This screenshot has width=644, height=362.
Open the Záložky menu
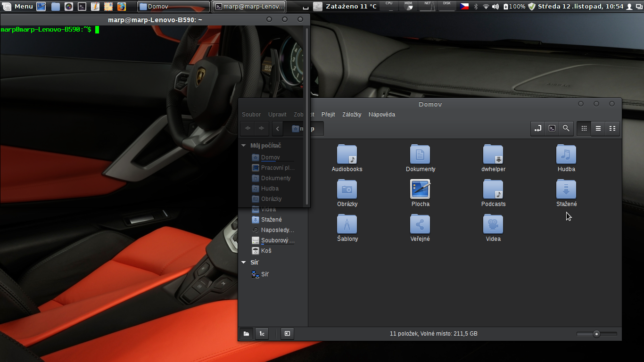[352, 115]
